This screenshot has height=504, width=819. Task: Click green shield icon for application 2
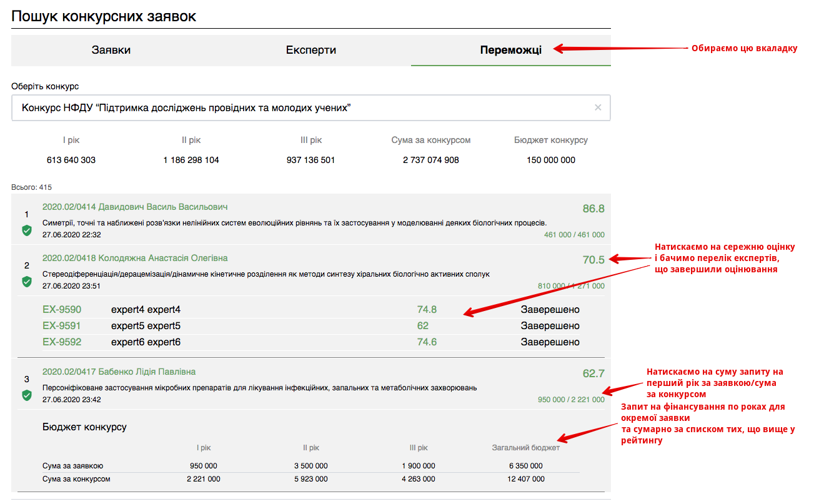click(27, 282)
